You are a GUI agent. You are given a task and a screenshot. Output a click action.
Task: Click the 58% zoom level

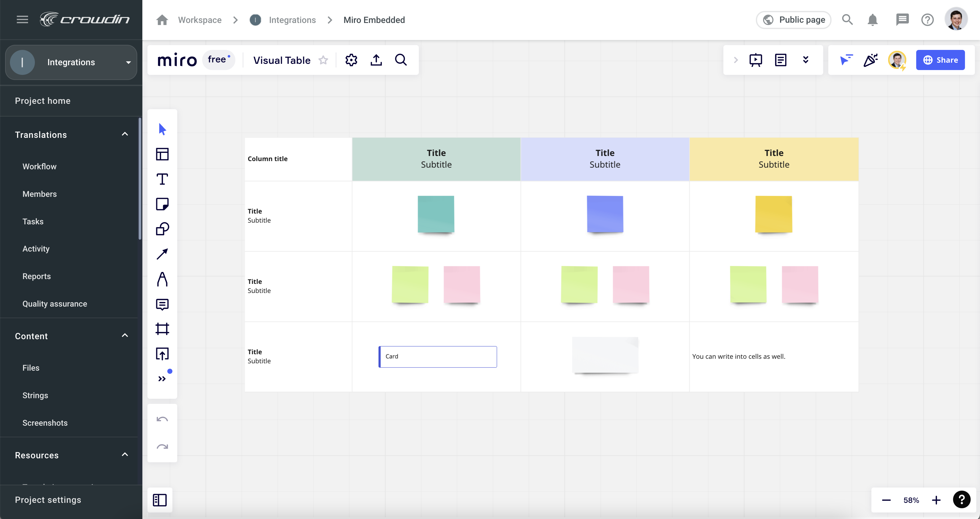click(x=911, y=500)
